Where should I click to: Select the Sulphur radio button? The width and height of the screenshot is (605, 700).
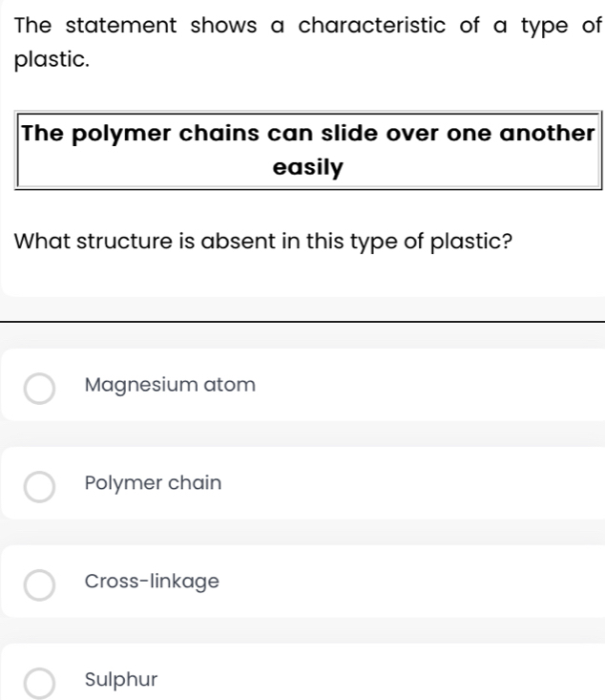[39, 682]
